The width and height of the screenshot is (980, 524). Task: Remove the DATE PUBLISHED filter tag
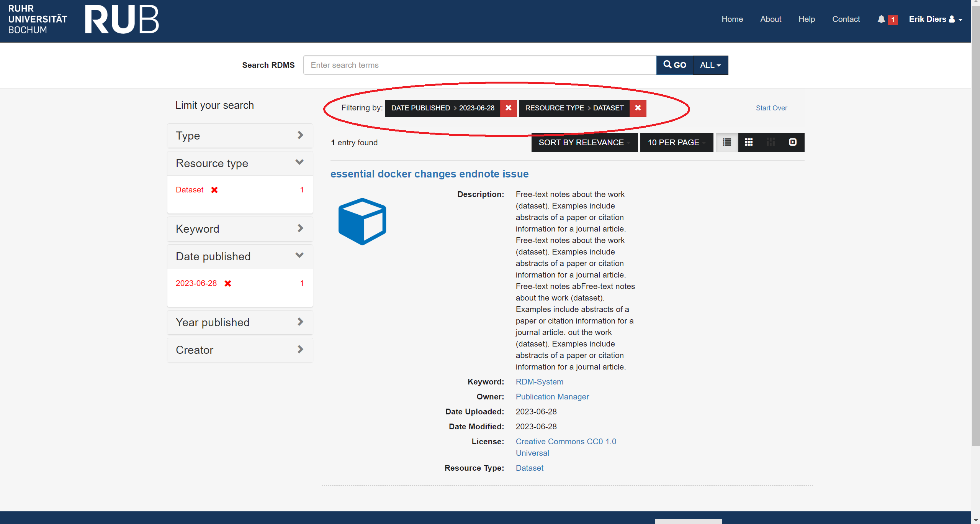pyautogui.click(x=508, y=108)
